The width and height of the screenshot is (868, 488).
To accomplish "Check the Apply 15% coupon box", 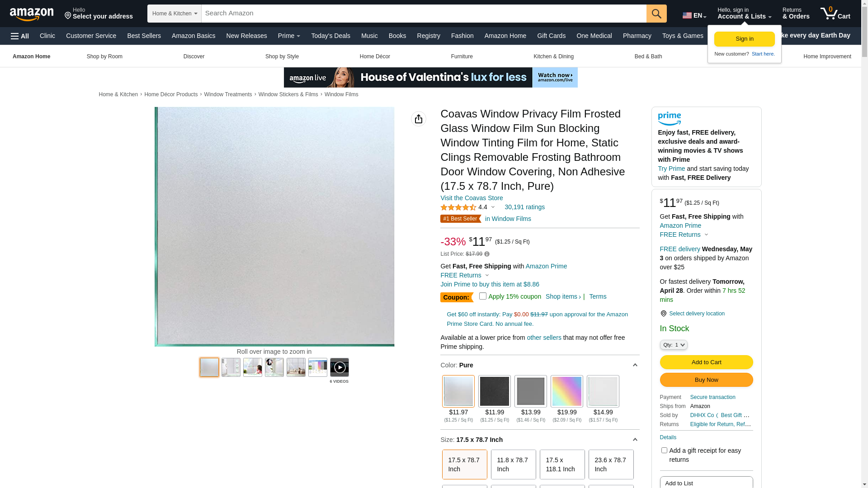I will (x=483, y=296).
